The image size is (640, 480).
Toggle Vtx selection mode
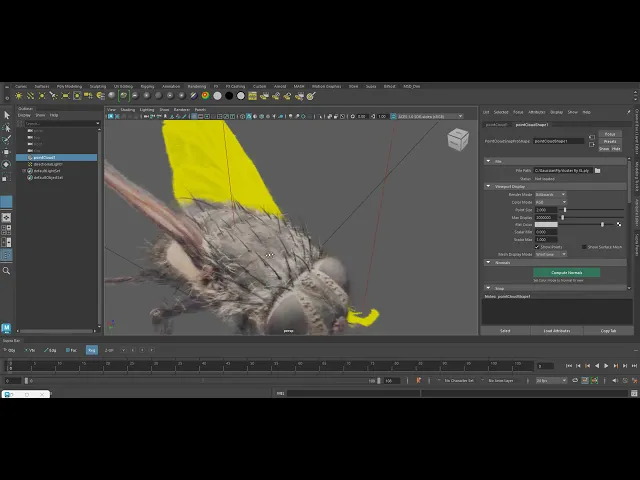pyautogui.click(x=30, y=350)
